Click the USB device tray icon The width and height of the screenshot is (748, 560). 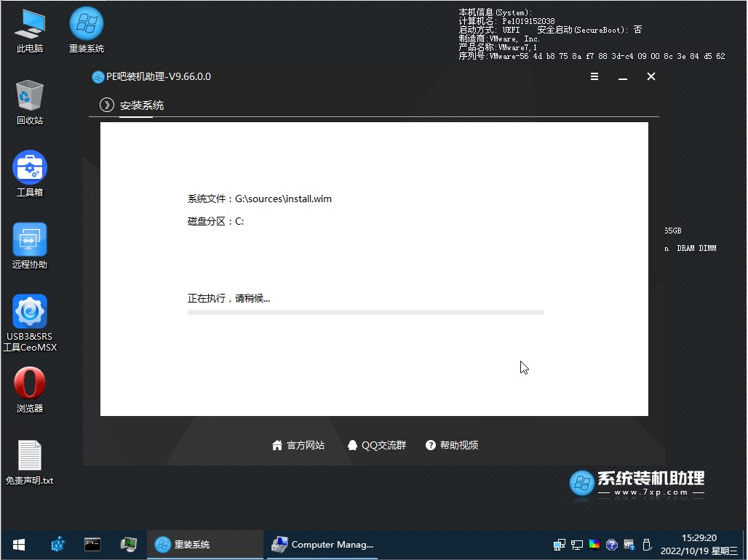pyautogui.click(x=647, y=544)
